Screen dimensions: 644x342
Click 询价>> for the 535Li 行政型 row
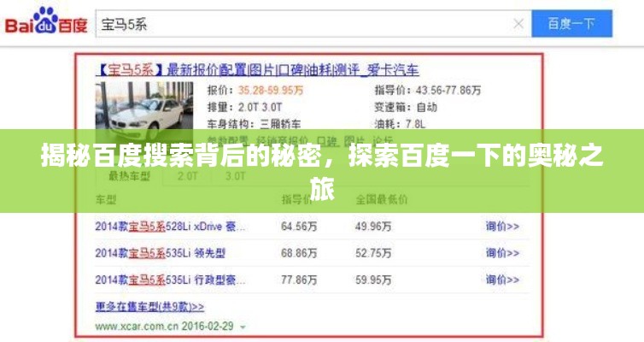pos(502,280)
